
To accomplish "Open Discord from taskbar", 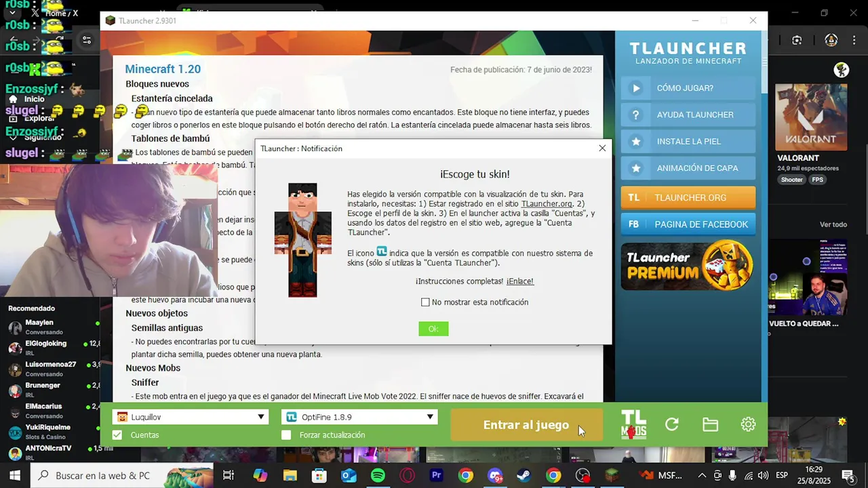I will [495, 476].
